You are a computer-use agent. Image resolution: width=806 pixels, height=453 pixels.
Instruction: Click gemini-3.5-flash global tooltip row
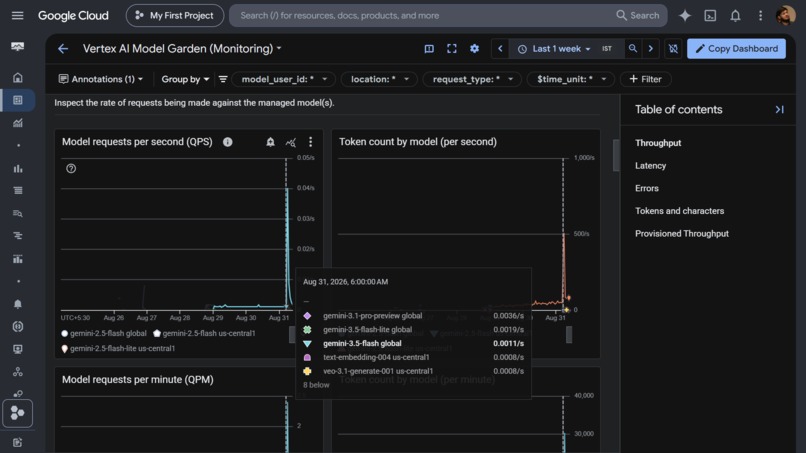413,343
